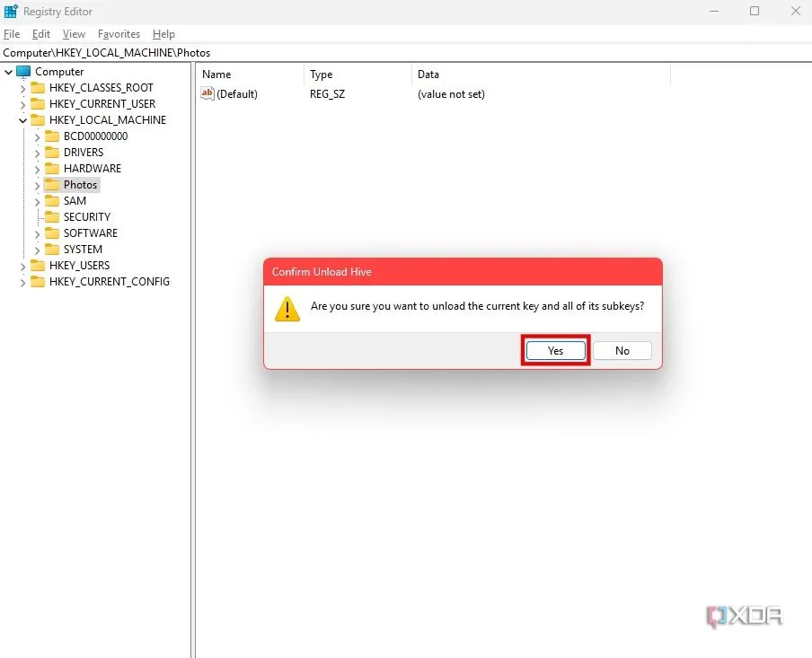Select the BCD00000000 key label
812x658 pixels.
tap(96, 136)
